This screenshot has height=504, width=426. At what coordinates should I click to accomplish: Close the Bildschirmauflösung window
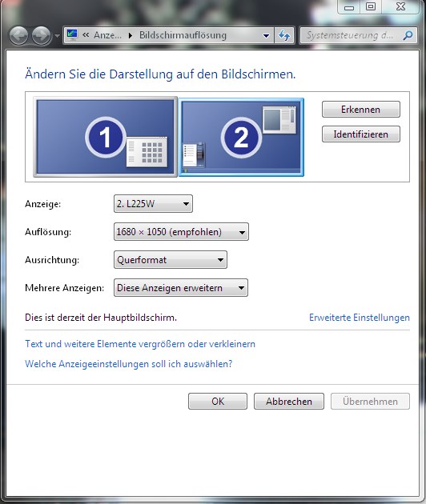[400, 6]
